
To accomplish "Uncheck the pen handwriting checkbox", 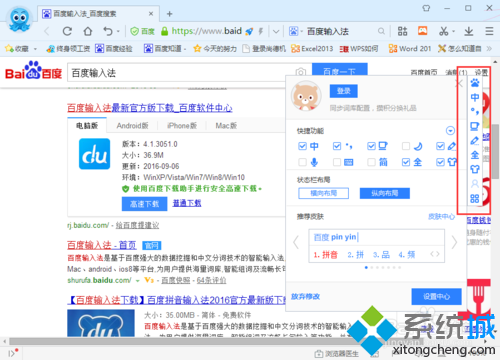I will 440,146.
